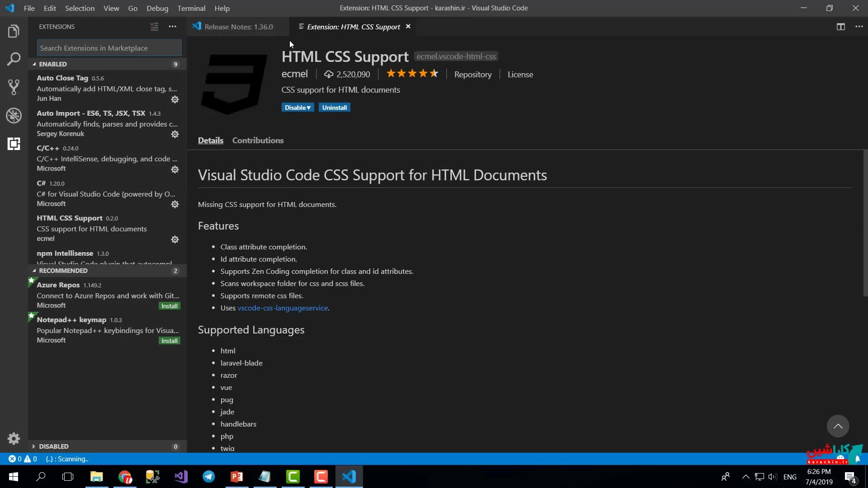
Task: Clear extensions search results icon
Action: click(x=154, y=27)
